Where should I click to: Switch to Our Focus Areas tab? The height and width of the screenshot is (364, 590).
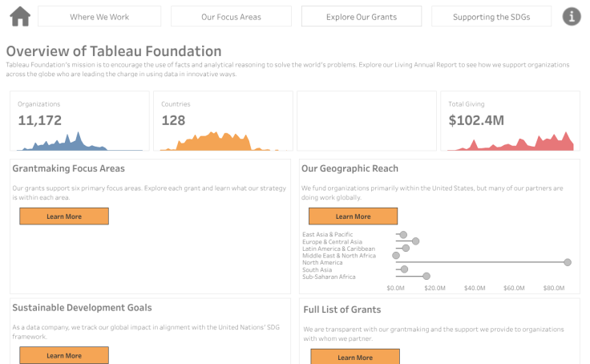pyautogui.click(x=231, y=17)
